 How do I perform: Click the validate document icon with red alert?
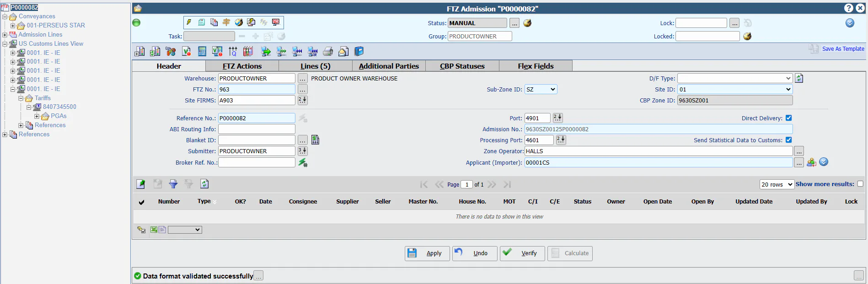187,51
